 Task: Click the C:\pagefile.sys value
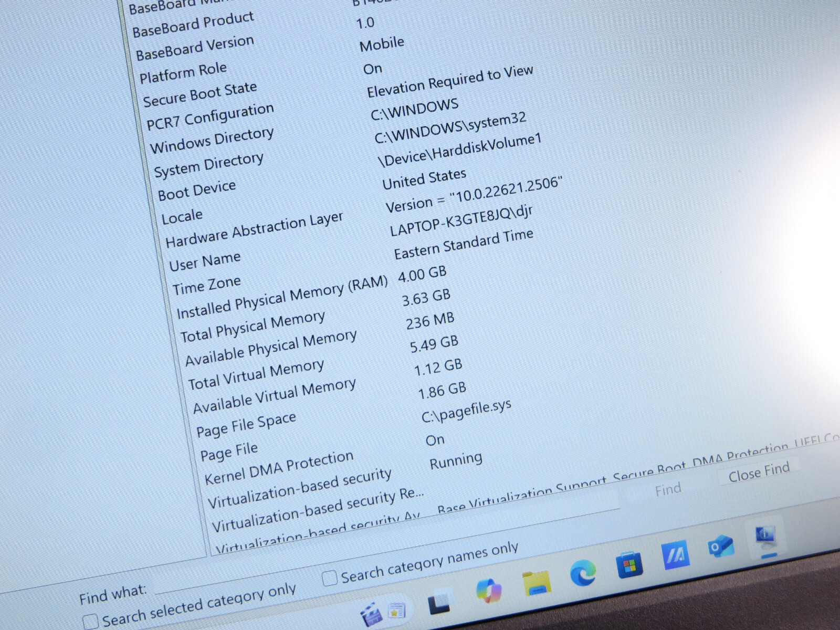[x=466, y=411]
